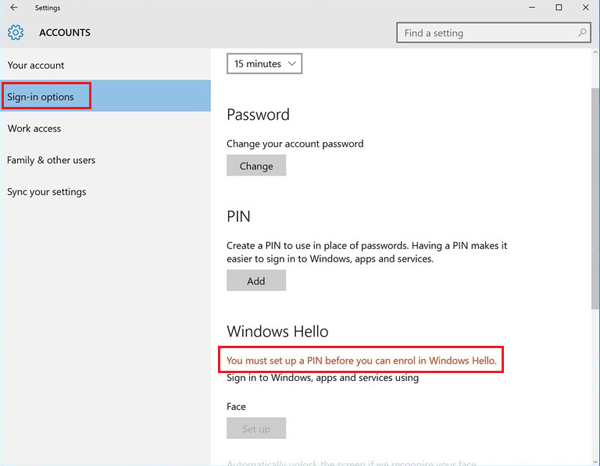Click the PIN heading
Screen dimensions: 600x466
[x=238, y=217]
